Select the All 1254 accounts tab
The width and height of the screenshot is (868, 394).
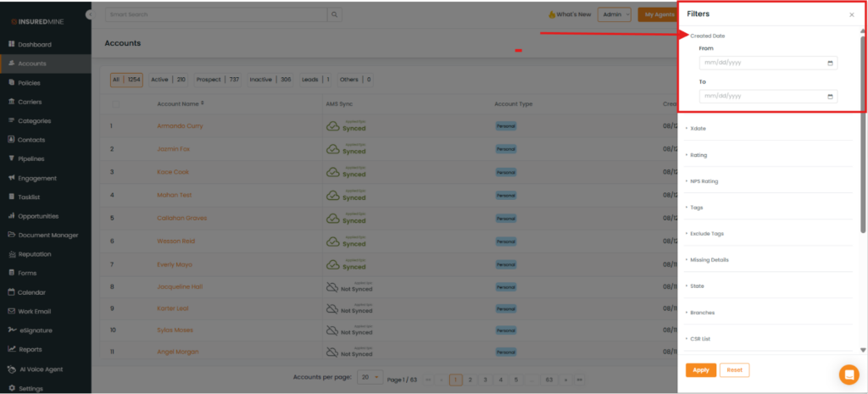[127, 80]
